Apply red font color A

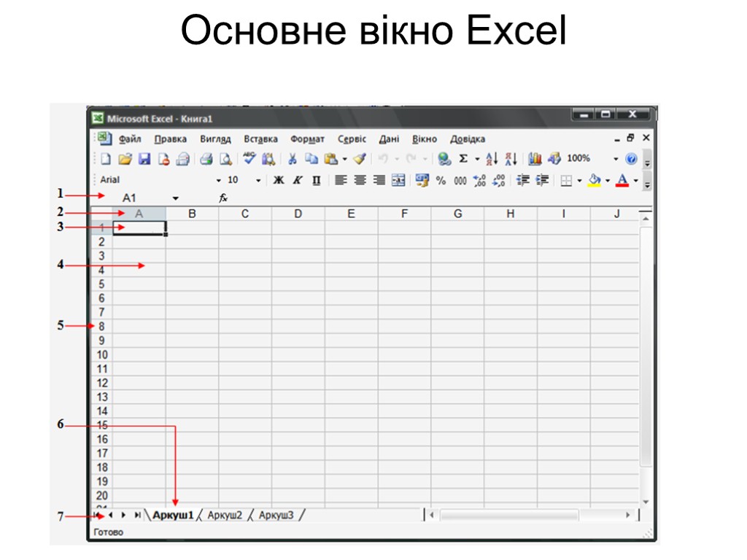622,181
